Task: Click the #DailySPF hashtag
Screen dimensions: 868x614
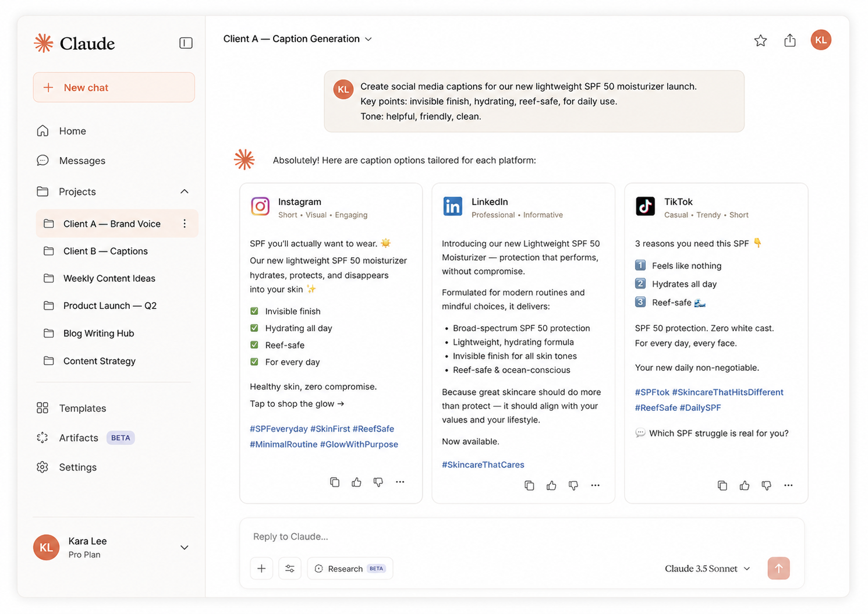Action: click(700, 407)
